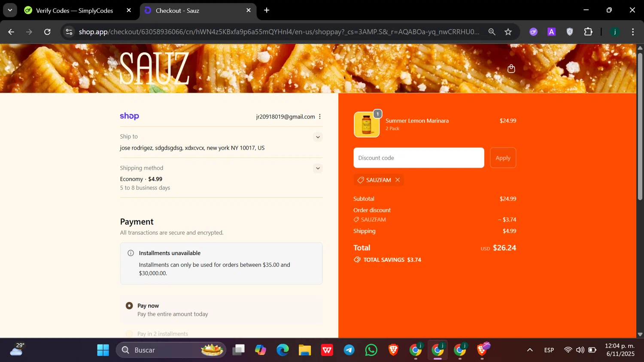
Task: Click the Discount code input field
Action: point(419,158)
